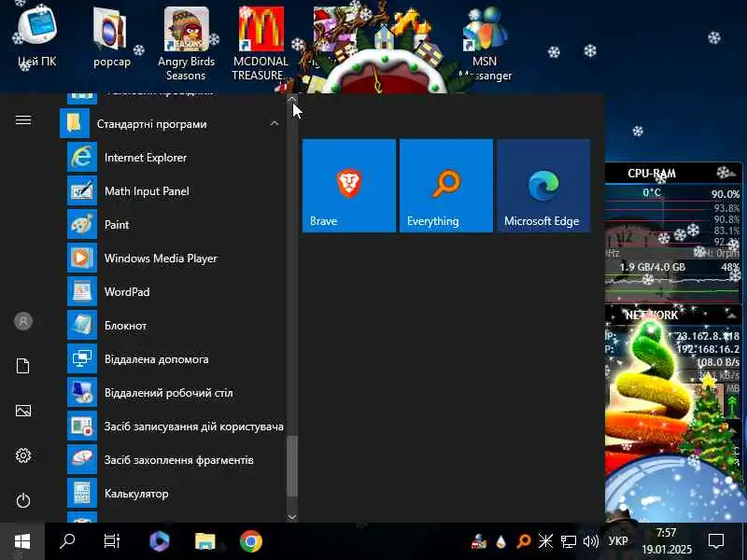Open the user account icon in Start
The height and width of the screenshot is (560, 747).
23,321
